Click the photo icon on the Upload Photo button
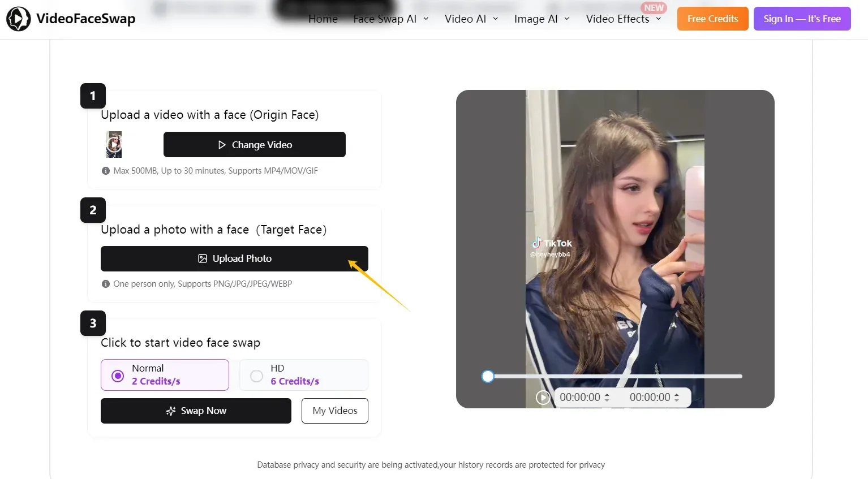Screen dimensions: 868x479 point(203,258)
